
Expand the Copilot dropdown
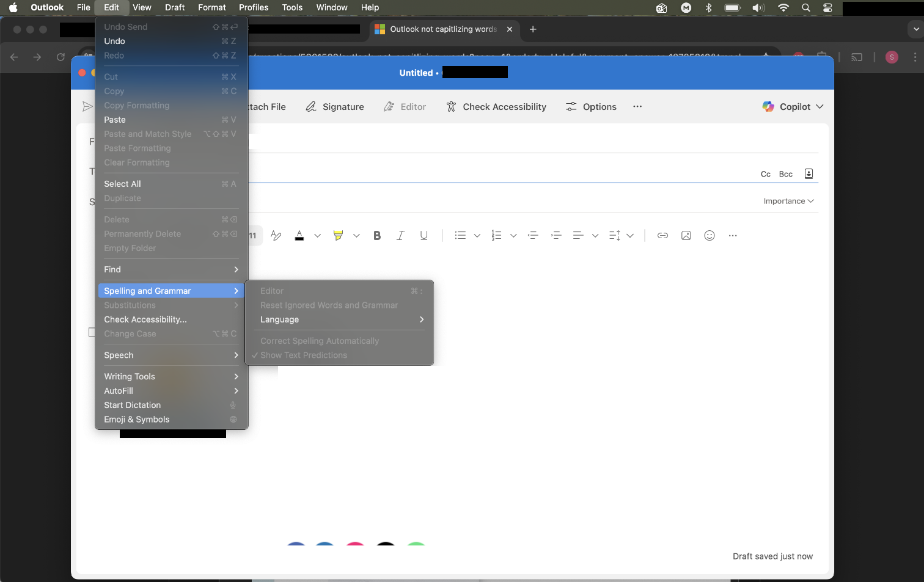(820, 107)
